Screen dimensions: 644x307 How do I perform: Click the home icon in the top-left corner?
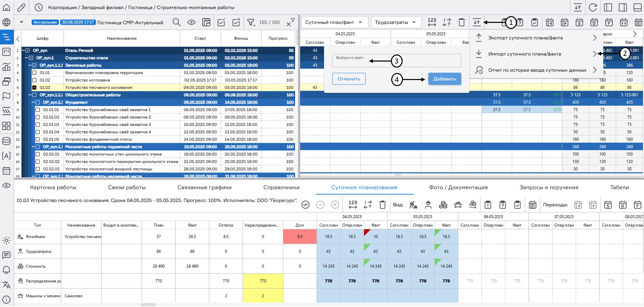coord(6,7)
